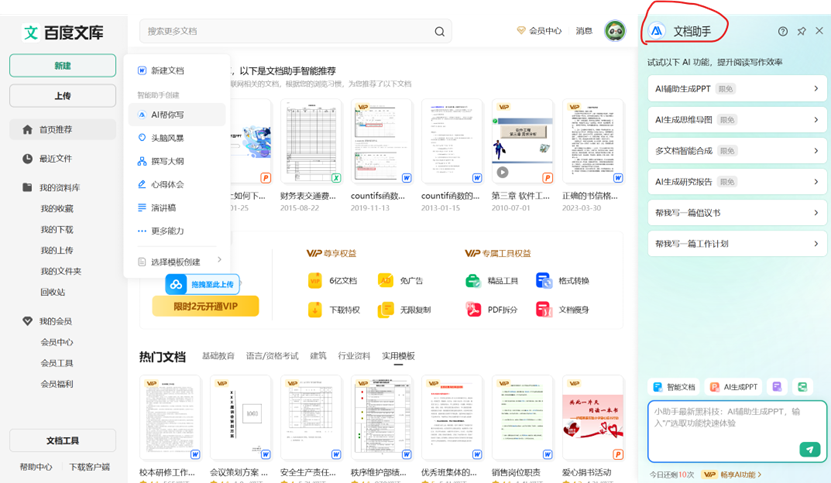831x483 pixels.
Task: Click the 上传 button
Action: (62, 96)
